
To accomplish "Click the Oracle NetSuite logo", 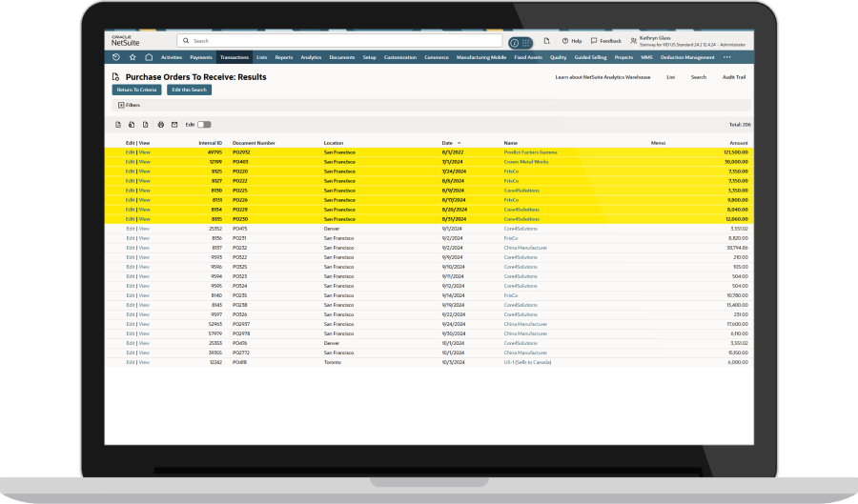I will click(x=125, y=41).
